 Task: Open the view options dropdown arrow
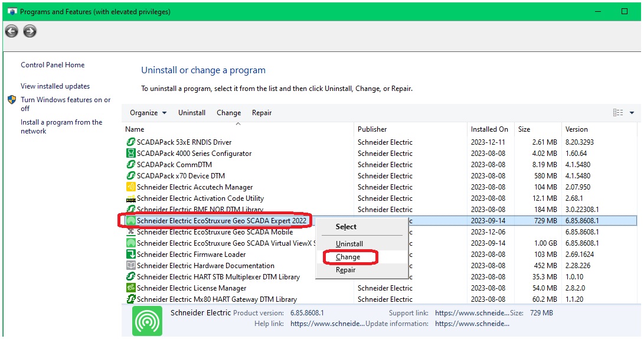(632, 113)
